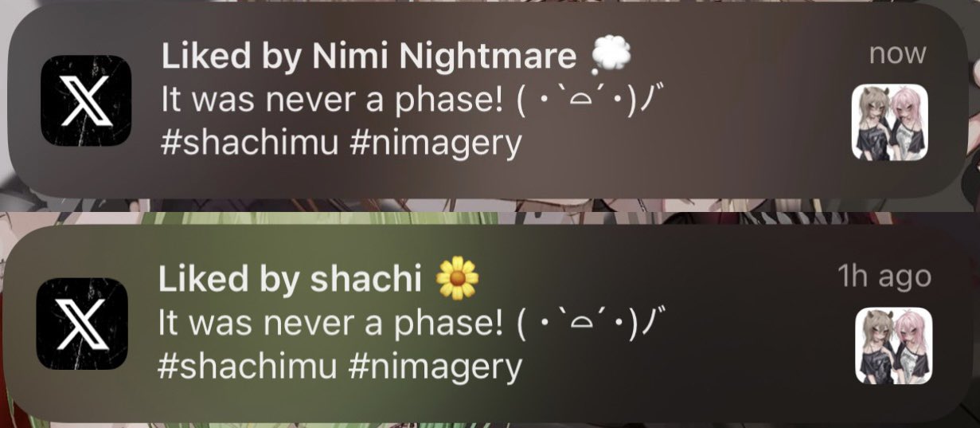Tap the 'now' timestamp on the top notification
The image size is (980, 428).
(898, 54)
